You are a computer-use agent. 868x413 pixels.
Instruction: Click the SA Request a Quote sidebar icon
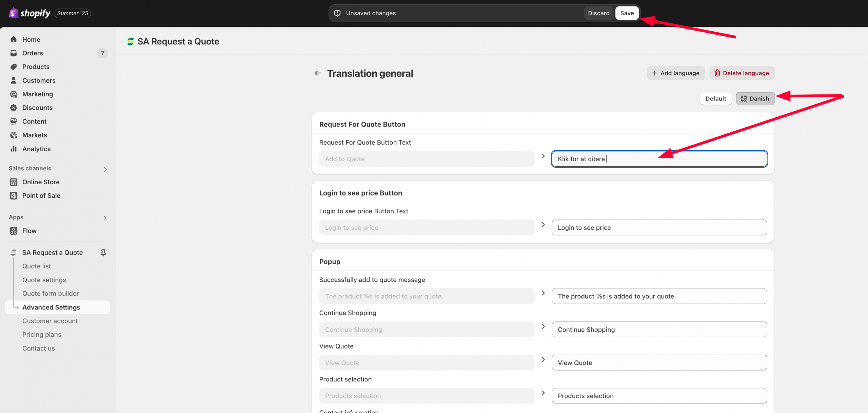pyautogui.click(x=14, y=252)
